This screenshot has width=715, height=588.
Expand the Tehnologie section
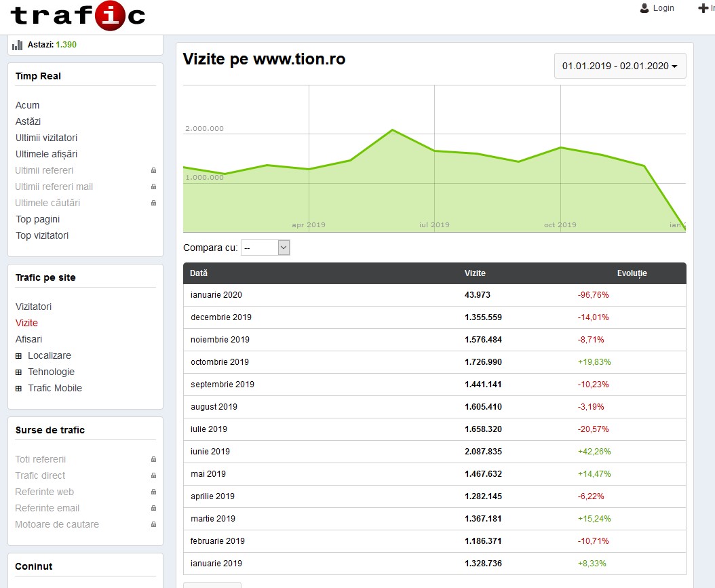click(19, 372)
